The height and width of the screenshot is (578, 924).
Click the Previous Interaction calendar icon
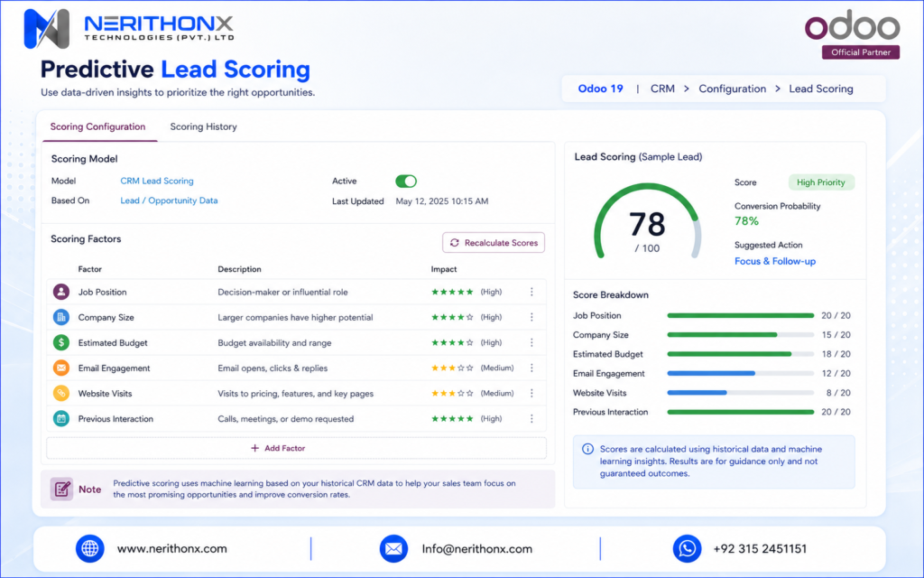tap(61, 419)
